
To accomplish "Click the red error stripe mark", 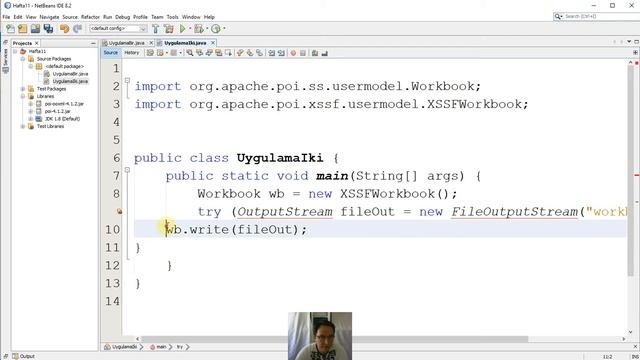I will coord(637,176).
